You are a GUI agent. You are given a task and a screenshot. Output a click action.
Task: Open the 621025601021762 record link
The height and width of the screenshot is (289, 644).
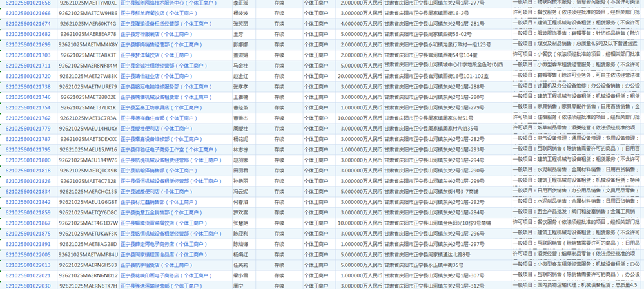pos(28,118)
